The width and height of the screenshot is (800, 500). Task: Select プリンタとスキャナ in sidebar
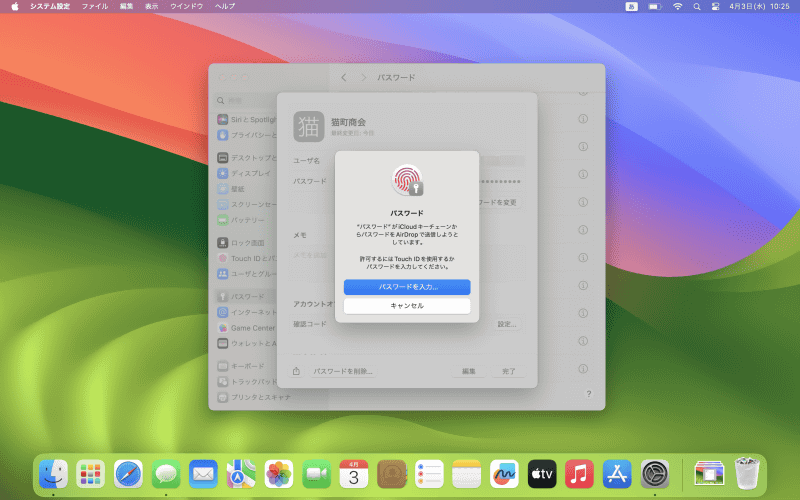click(254, 397)
